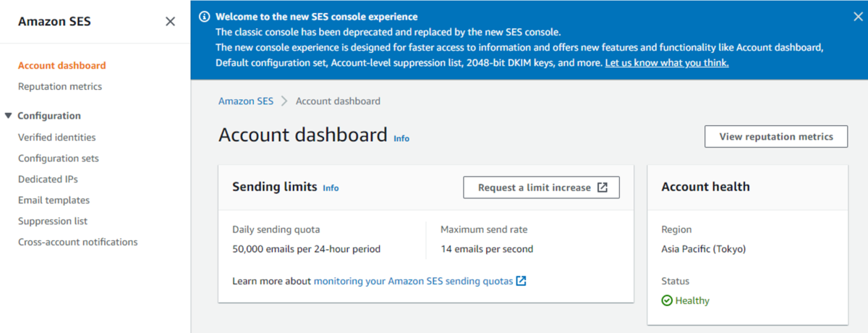Open Reputation metrics in sidebar
The height and width of the screenshot is (333, 868).
[60, 87]
